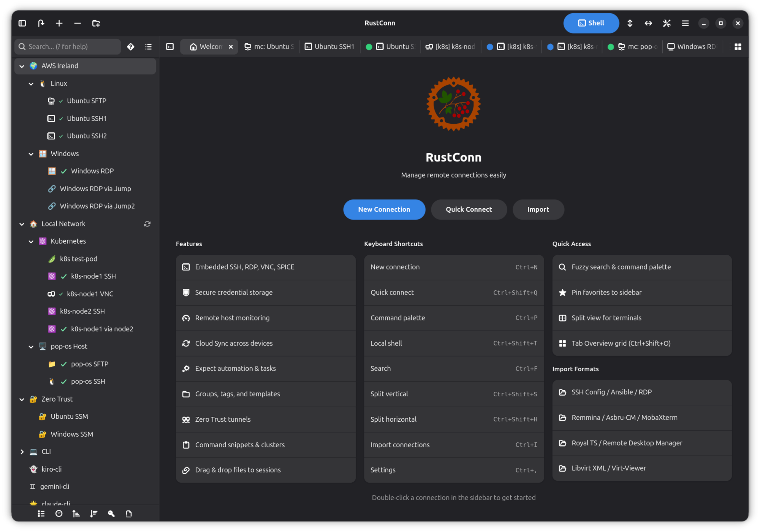Collapse the Linux group

pos(31,84)
